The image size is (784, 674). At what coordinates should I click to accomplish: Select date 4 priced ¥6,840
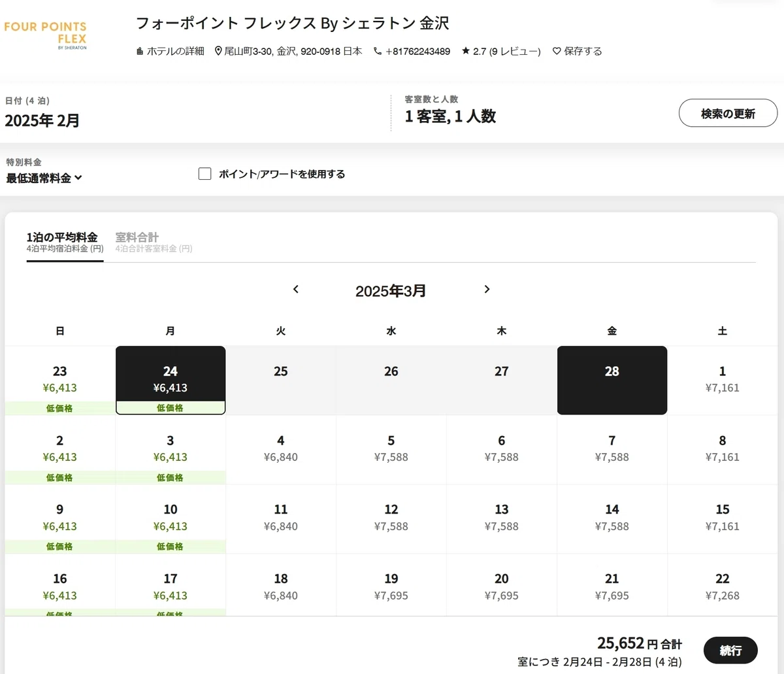pos(281,450)
